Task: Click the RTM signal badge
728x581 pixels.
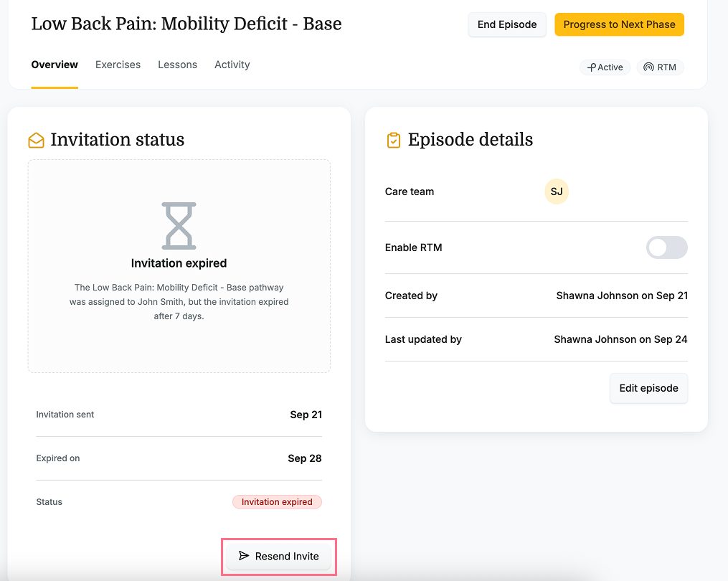Action: (x=659, y=67)
